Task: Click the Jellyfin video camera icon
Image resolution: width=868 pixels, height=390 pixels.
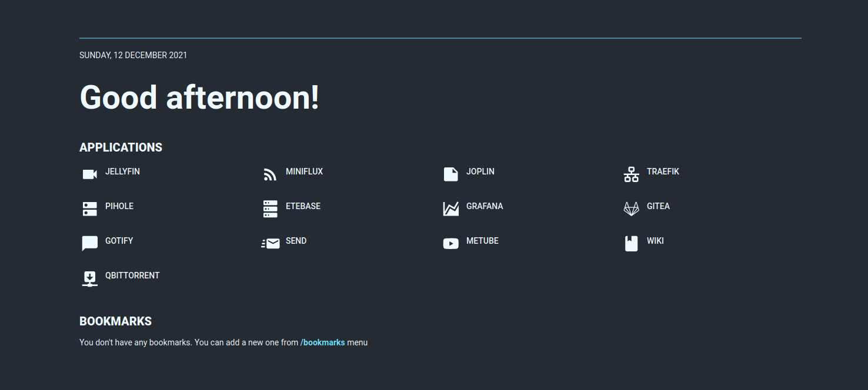Action: [89, 174]
